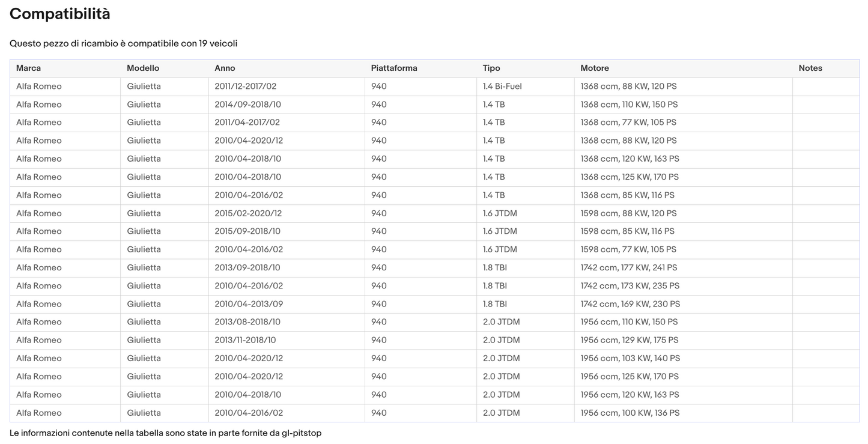Select the 2014/09-2018/10 year cell
The width and height of the screenshot is (868, 444).
pyautogui.click(x=247, y=105)
